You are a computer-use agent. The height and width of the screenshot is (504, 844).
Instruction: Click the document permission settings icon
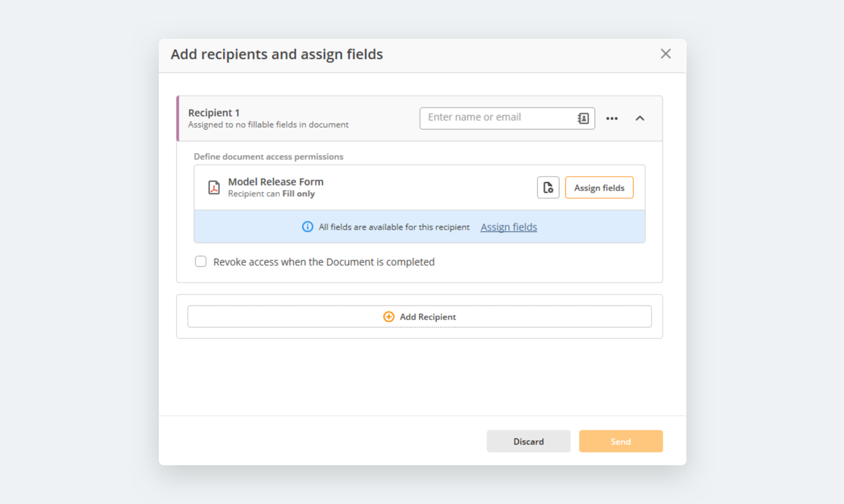pyautogui.click(x=548, y=188)
